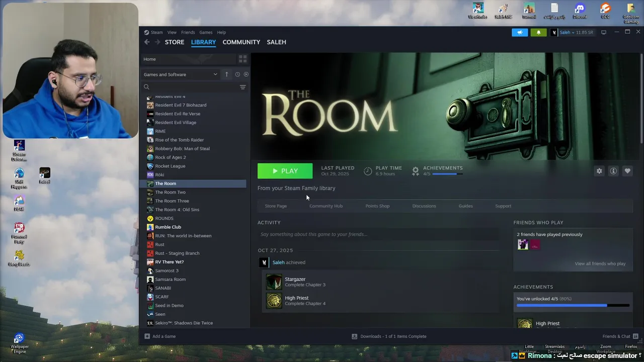
Task: Open the green notifications bell
Action: [538, 32]
